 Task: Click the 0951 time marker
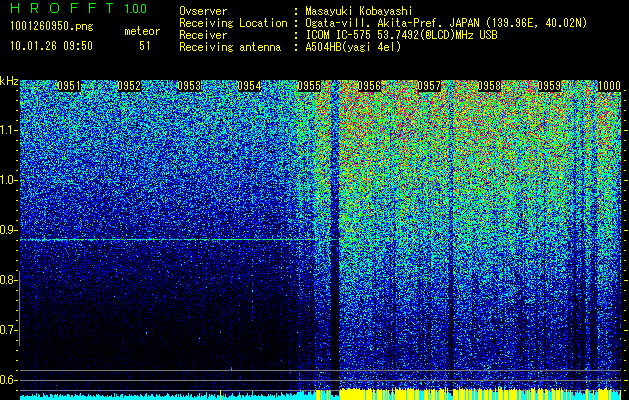(69, 86)
